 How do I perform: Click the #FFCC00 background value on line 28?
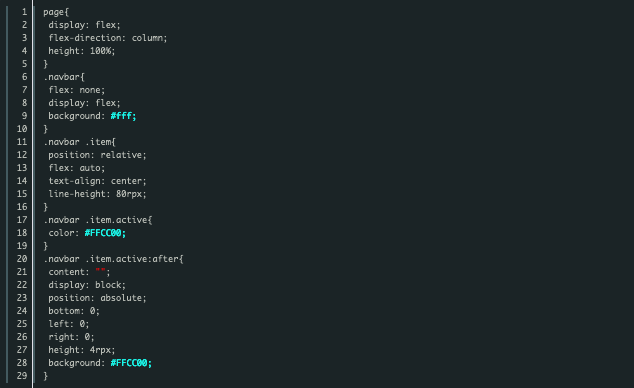(131, 363)
